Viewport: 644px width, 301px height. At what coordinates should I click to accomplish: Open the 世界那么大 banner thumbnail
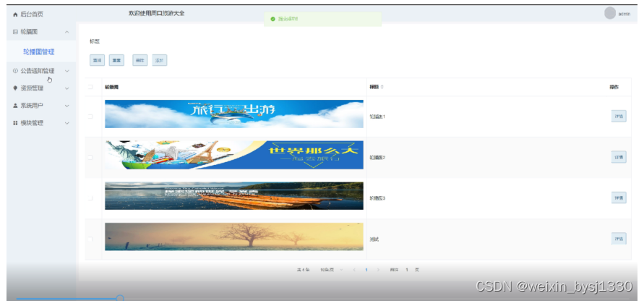coord(234,155)
